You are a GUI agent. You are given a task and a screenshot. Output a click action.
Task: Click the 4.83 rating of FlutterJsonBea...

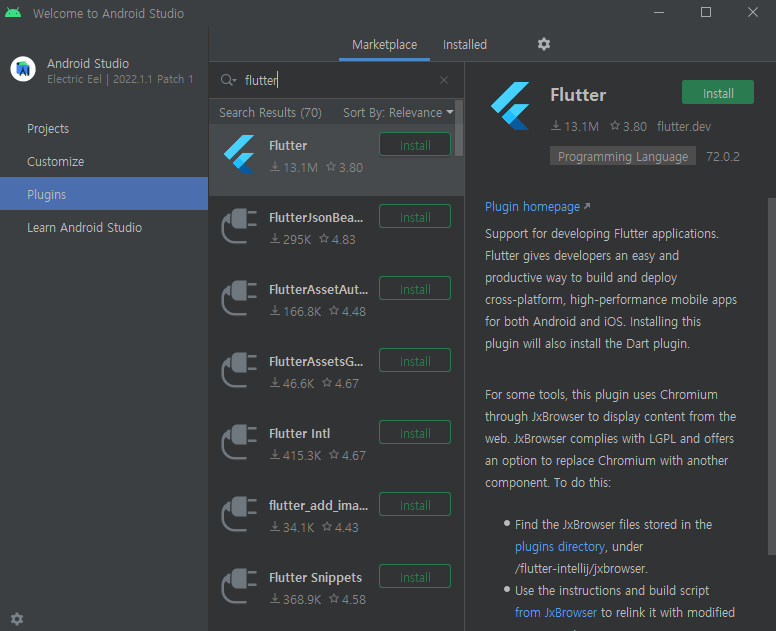pos(338,240)
